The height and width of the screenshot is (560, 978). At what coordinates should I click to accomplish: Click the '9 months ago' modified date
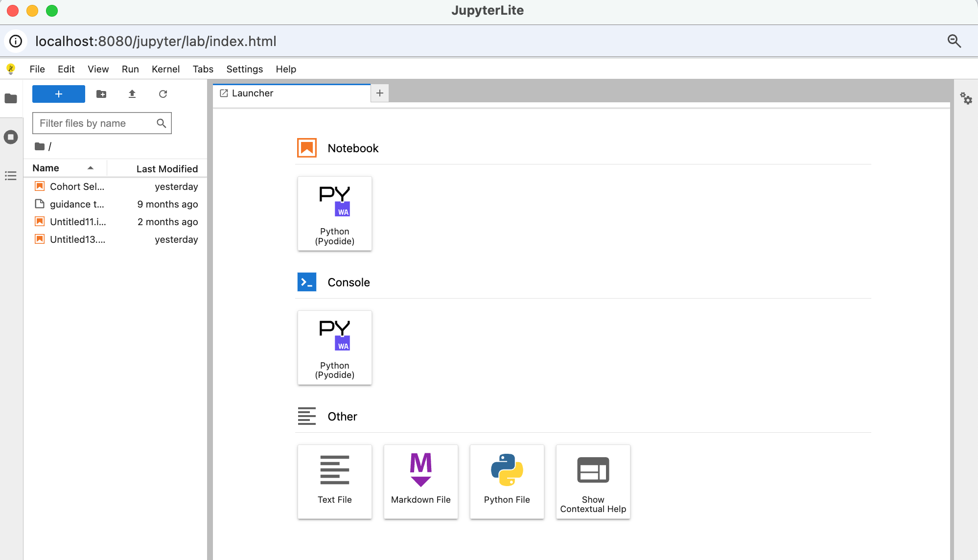tap(167, 204)
